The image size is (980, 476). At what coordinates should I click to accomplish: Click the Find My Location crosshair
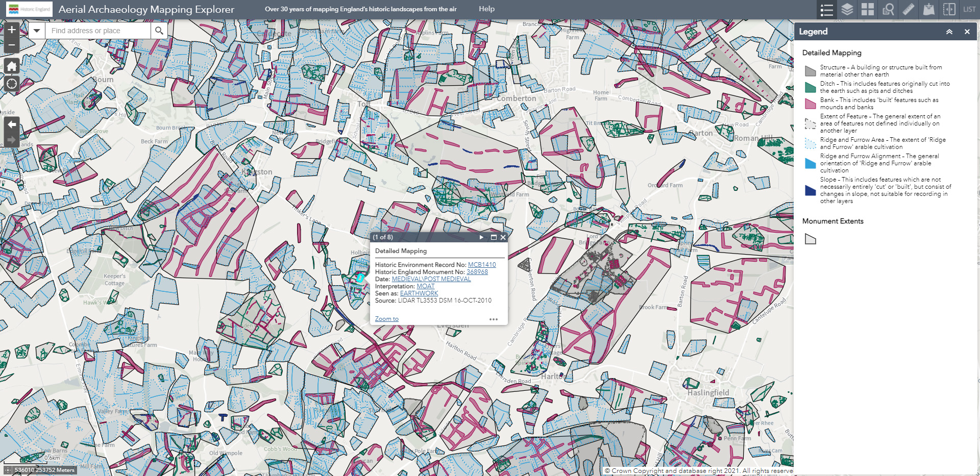click(11, 84)
